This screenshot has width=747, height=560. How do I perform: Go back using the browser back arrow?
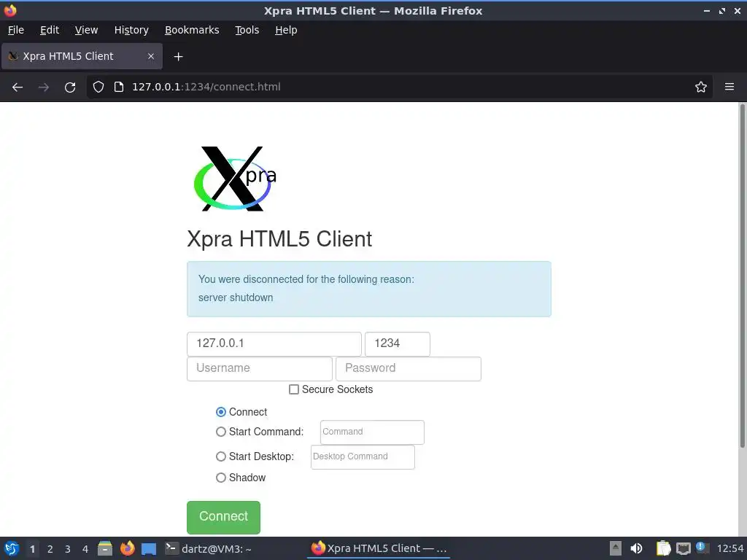pos(18,87)
